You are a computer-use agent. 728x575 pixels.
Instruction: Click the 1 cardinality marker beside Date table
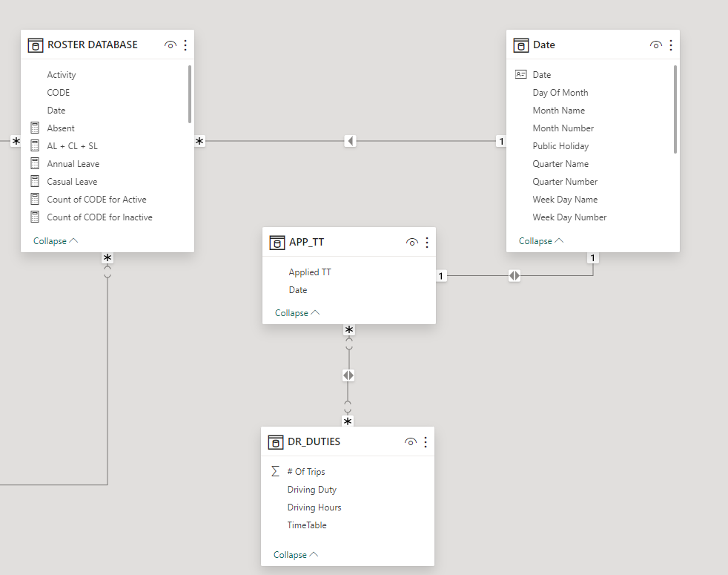[501, 141]
